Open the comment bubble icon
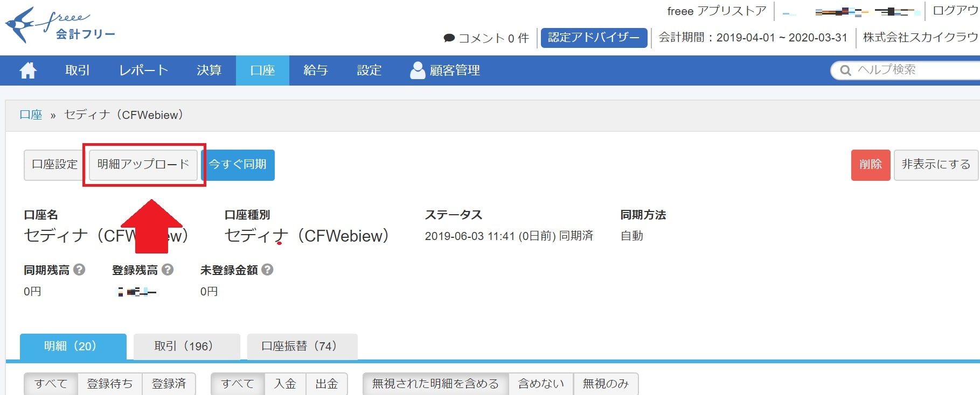 (x=449, y=38)
